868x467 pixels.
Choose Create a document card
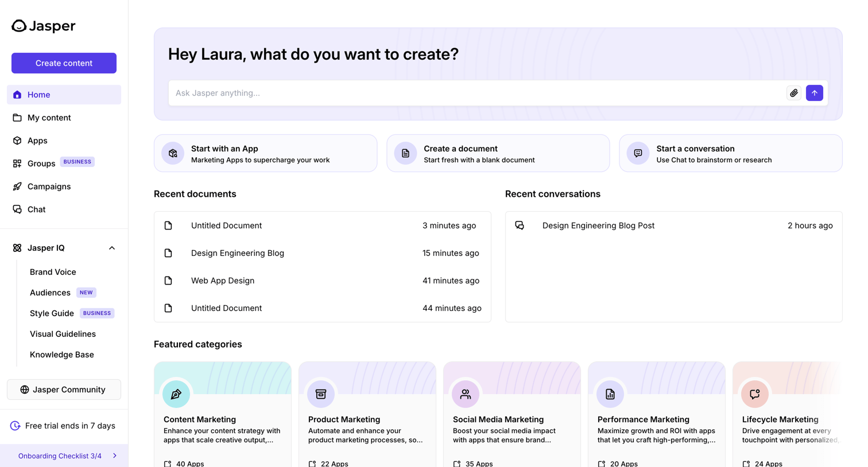pos(498,153)
